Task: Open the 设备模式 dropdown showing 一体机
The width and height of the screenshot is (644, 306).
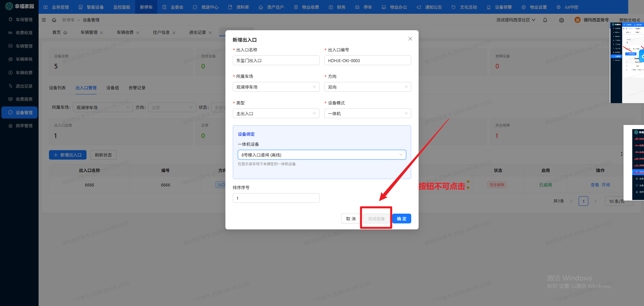Action: (x=367, y=114)
